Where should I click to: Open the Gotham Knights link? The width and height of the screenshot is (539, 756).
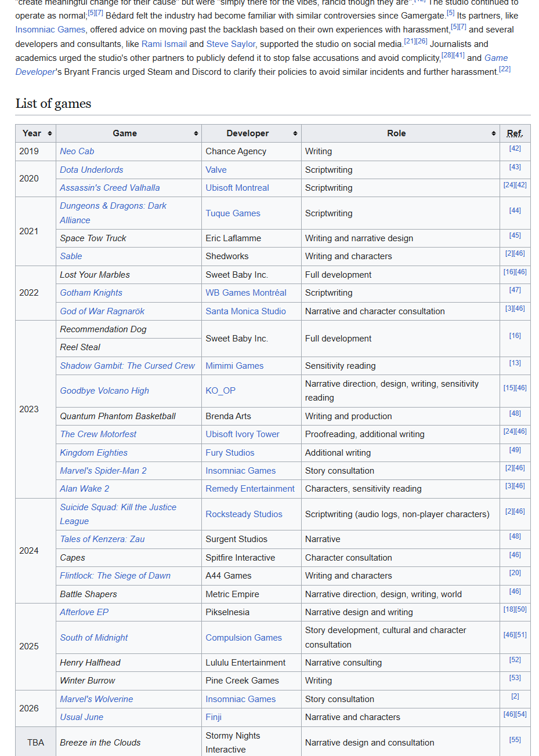91,293
